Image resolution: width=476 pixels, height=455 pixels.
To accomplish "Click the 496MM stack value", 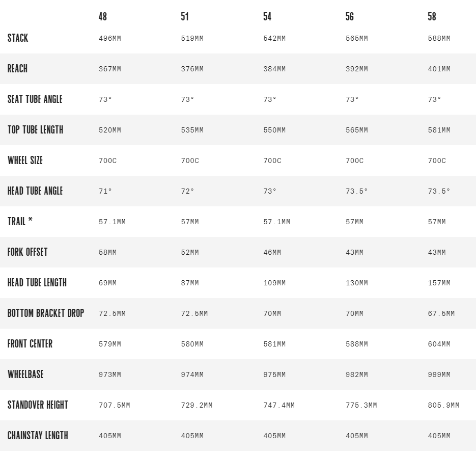I will 110,38.
